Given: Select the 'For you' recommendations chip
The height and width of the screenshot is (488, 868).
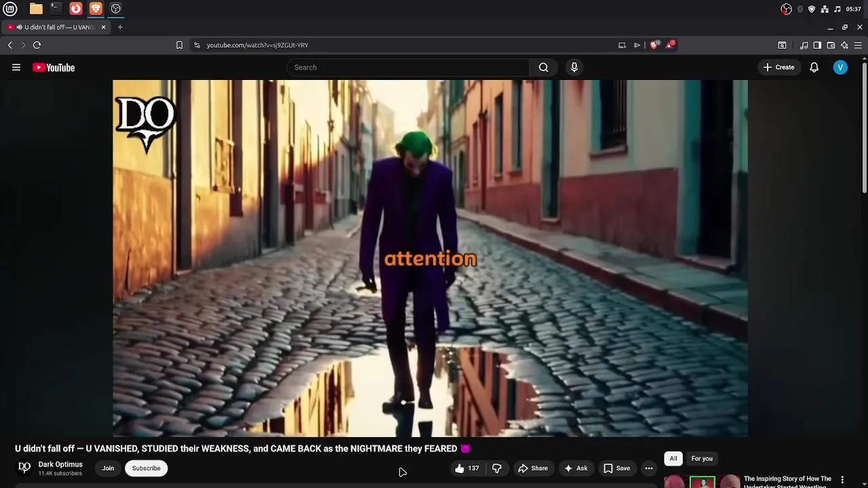Looking at the screenshot, I should [x=702, y=459].
